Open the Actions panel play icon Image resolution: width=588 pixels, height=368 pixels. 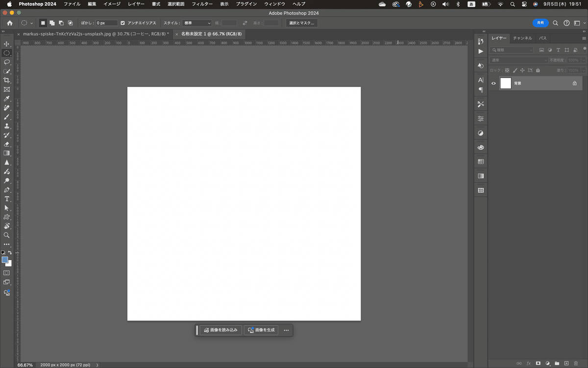pos(481,51)
